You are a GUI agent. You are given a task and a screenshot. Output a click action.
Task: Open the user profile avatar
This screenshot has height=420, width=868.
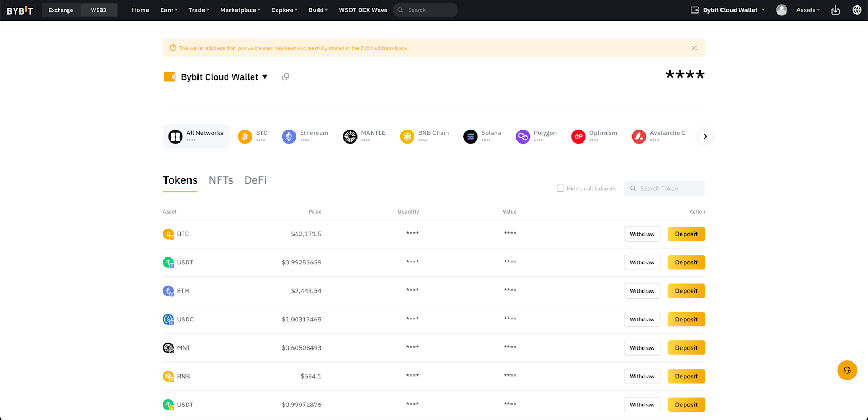[781, 10]
